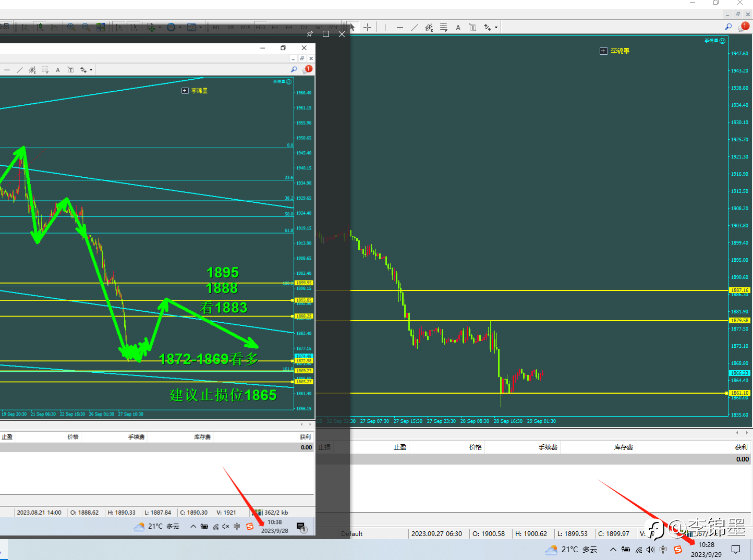Viewport: 753px width, 560px height.
Task: Draw a horizontal line in main toolbar
Action: pyautogui.click(x=399, y=27)
